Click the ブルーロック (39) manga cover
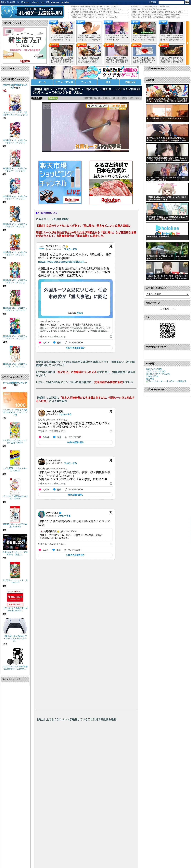The height and width of the screenshot is (868, 191). click(15, 102)
